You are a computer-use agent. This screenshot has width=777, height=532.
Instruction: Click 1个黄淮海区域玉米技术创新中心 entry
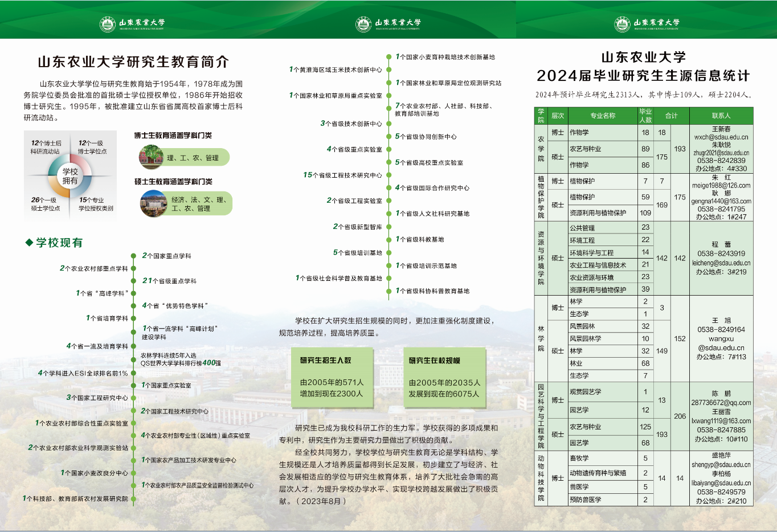(336, 69)
